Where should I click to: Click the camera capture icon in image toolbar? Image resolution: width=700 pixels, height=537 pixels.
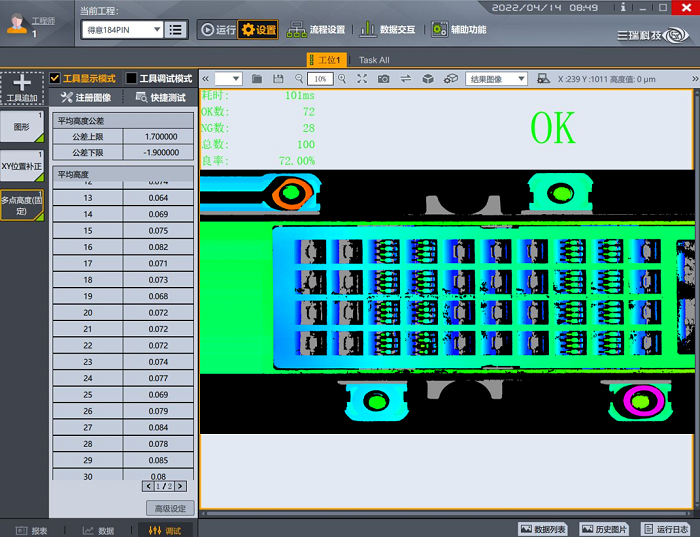[384, 78]
